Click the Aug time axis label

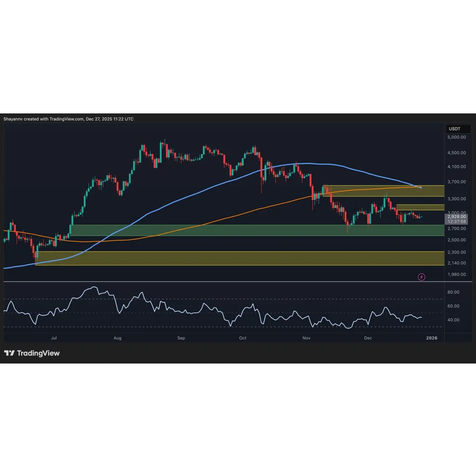point(118,338)
